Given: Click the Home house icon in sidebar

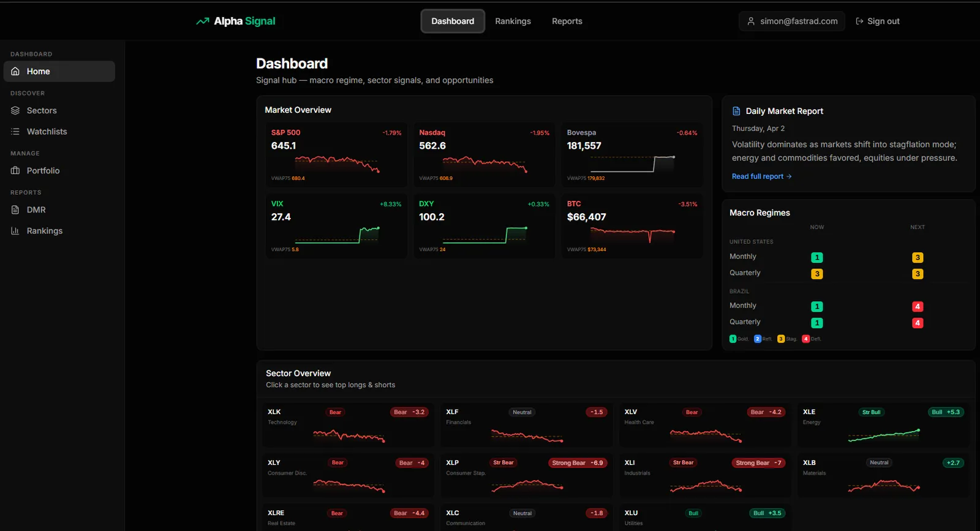Looking at the screenshot, I should (x=15, y=71).
